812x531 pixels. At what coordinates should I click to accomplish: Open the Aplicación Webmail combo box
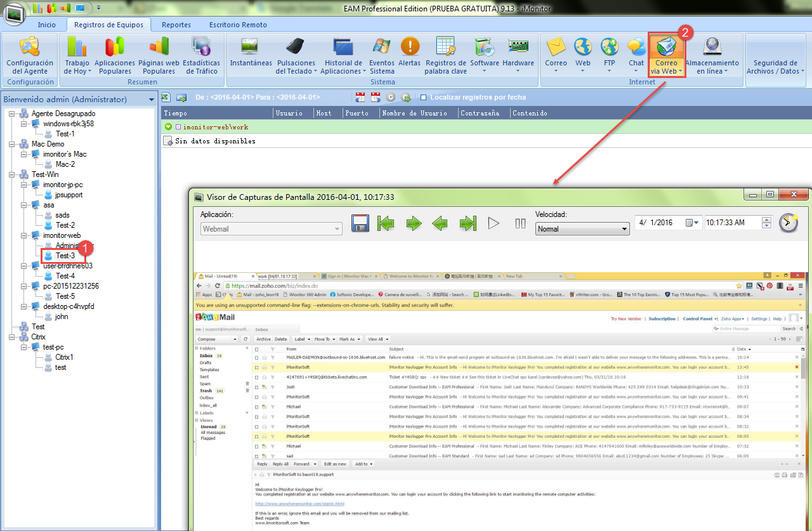[272, 229]
